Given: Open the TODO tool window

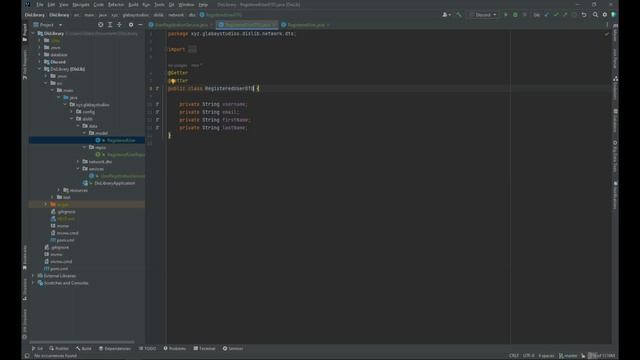Looking at the screenshot, I should [148, 349].
